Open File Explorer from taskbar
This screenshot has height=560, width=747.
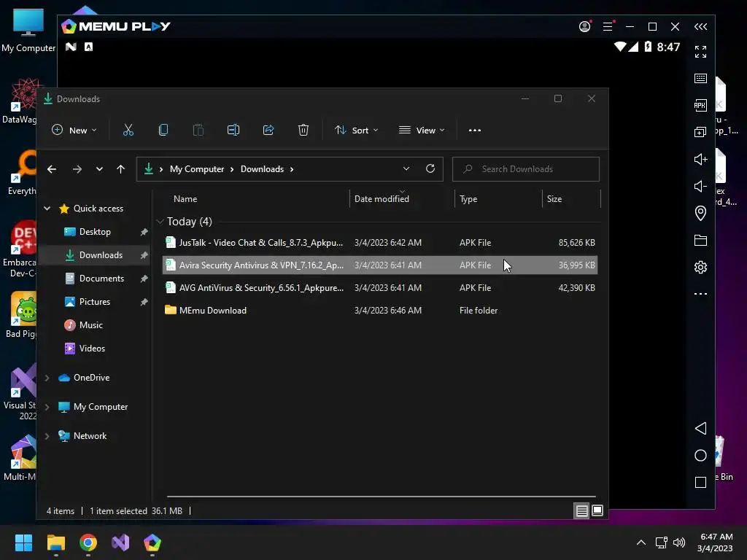point(55,542)
